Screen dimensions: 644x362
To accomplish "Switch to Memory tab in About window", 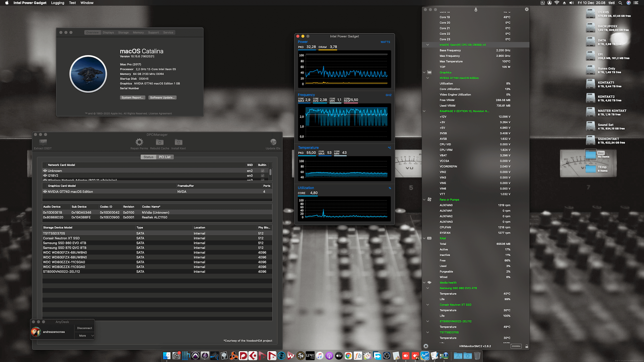I will tap(138, 33).
